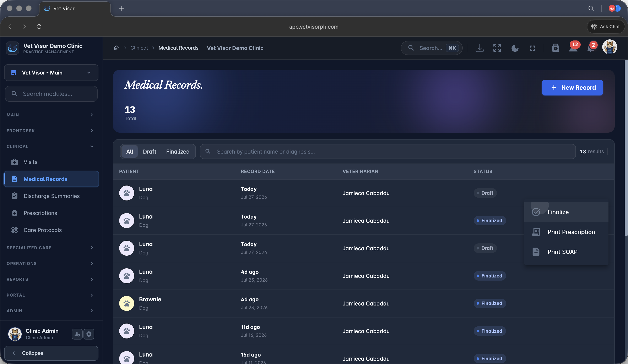Image resolution: width=628 pixels, height=364 pixels.
Task: Open the clock bag icon in header
Action: pyautogui.click(x=556, y=48)
